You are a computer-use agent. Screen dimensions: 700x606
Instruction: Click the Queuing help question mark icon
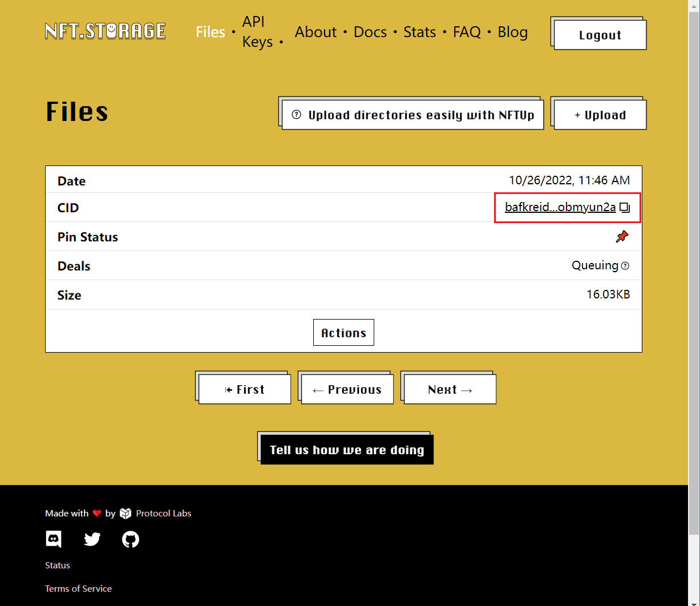click(x=625, y=266)
